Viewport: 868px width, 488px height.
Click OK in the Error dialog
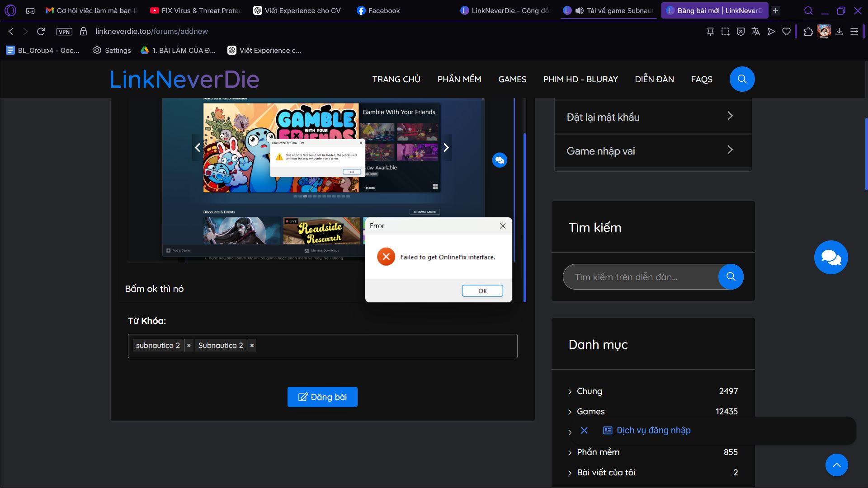482,291
